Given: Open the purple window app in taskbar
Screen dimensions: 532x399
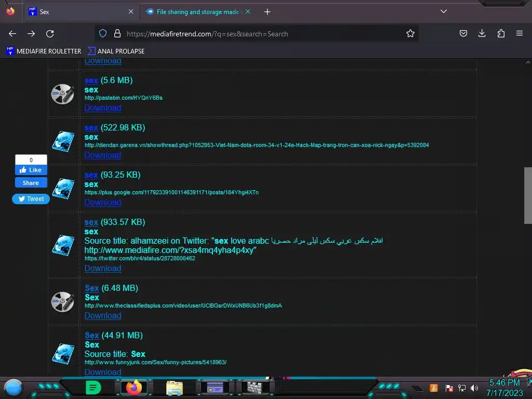Looking at the screenshot, I should pyautogui.click(x=215, y=387).
